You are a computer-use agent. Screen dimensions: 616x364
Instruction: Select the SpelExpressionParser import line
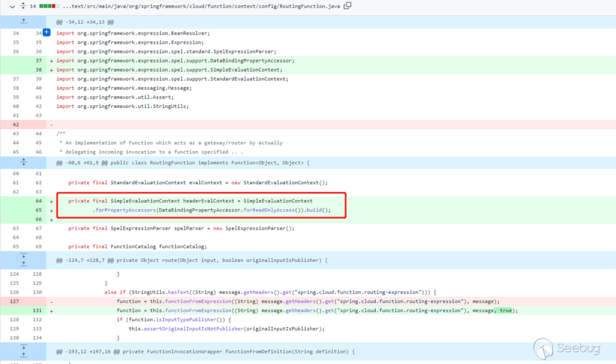(x=166, y=51)
